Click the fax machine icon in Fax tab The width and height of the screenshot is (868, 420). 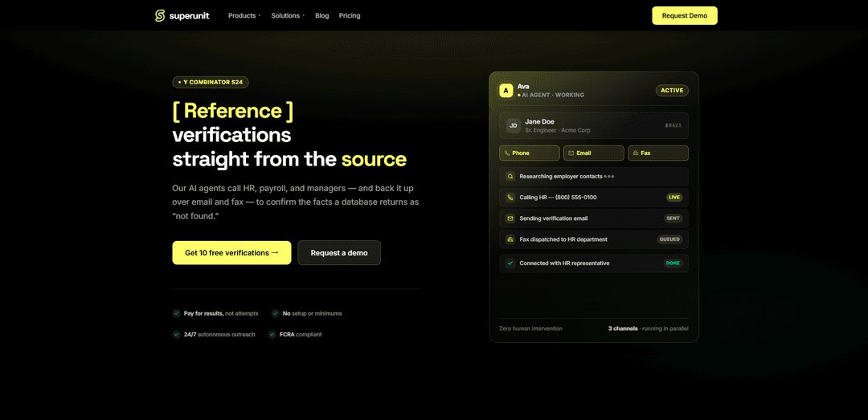(636, 153)
